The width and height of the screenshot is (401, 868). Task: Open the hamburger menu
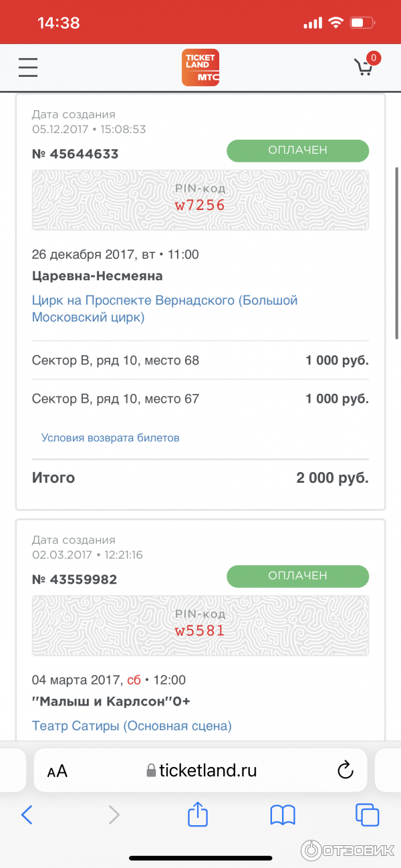(28, 67)
